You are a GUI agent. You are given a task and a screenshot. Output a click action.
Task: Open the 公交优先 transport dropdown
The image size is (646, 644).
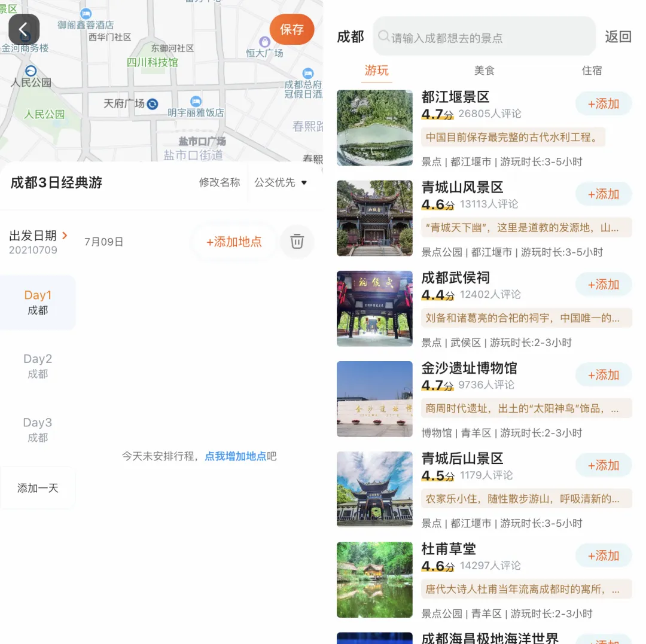click(x=281, y=182)
